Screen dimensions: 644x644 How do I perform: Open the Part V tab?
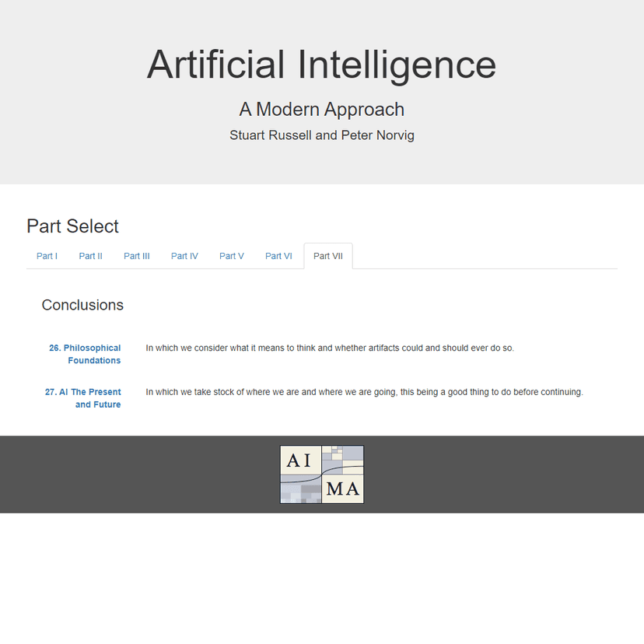[x=231, y=256]
